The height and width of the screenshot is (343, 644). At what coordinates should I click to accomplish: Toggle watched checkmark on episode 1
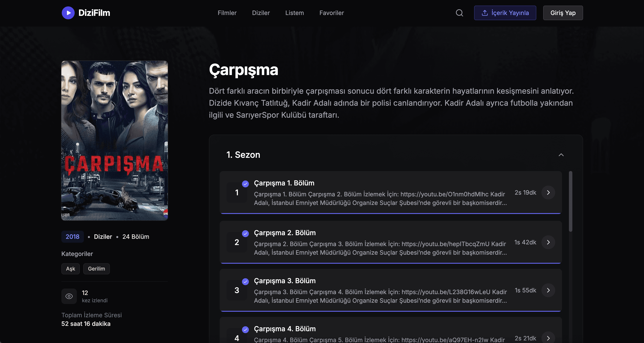(x=245, y=184)
